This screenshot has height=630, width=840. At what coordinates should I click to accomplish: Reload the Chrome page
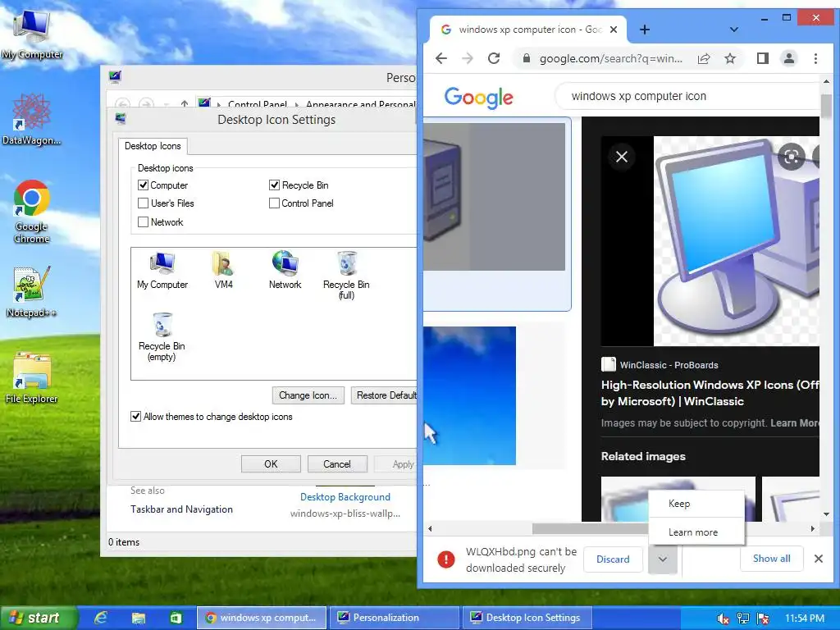(x=494, y=58)
